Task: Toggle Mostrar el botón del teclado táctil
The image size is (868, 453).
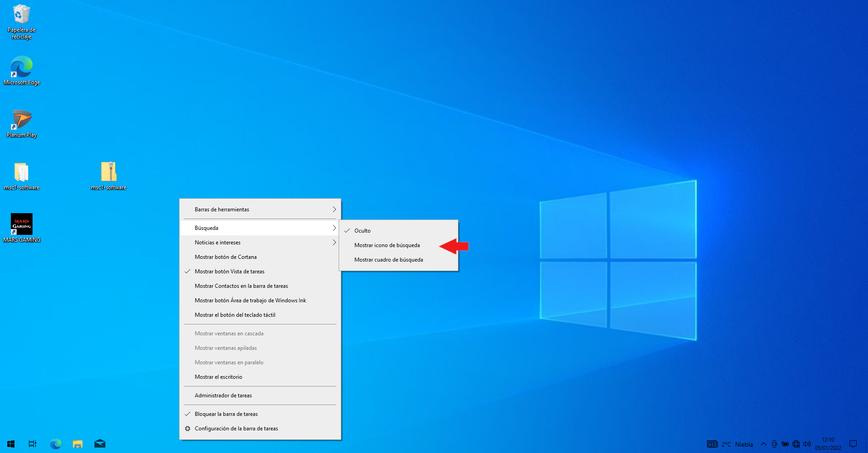Action: (260, 315)
